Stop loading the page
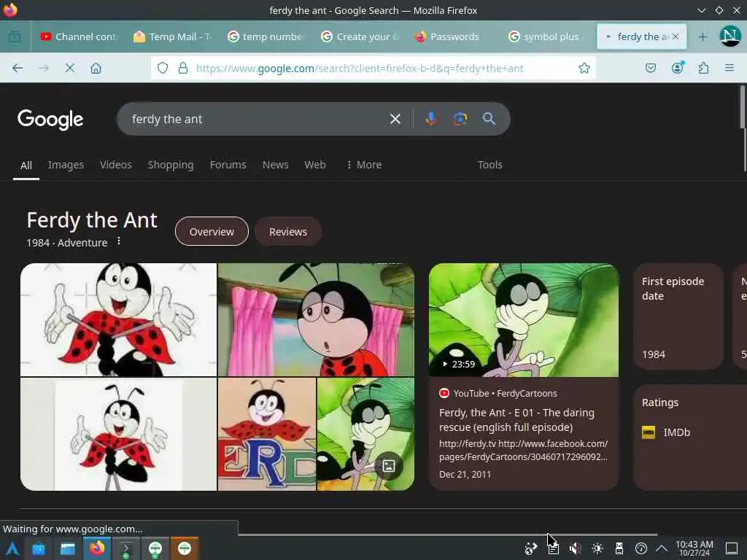This screenshot has height=560, width=747. point(69,68)
